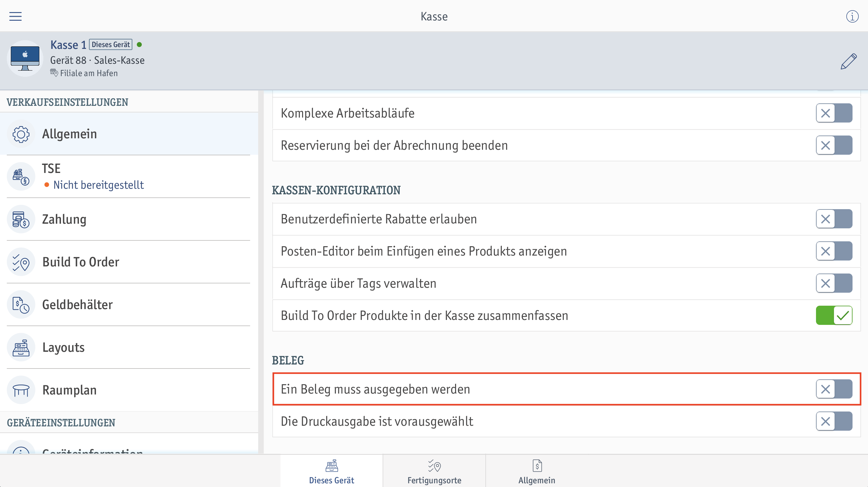Enable Ein Beleg muss ausgegeben werden
868x487 pixels.
(x=834, y=389)
